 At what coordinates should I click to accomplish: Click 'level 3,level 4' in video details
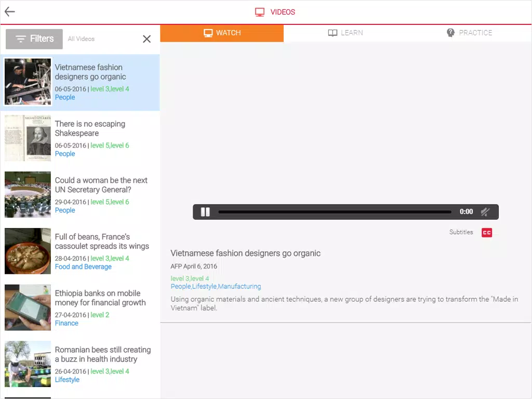[x=190, y=278]
